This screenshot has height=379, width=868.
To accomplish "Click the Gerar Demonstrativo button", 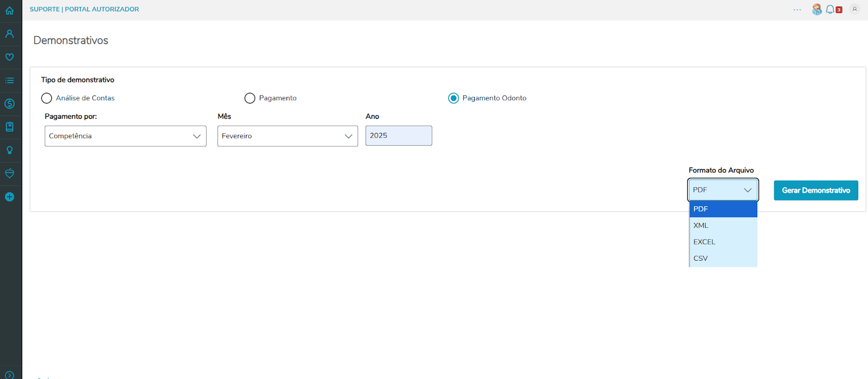I will (815, 190).
